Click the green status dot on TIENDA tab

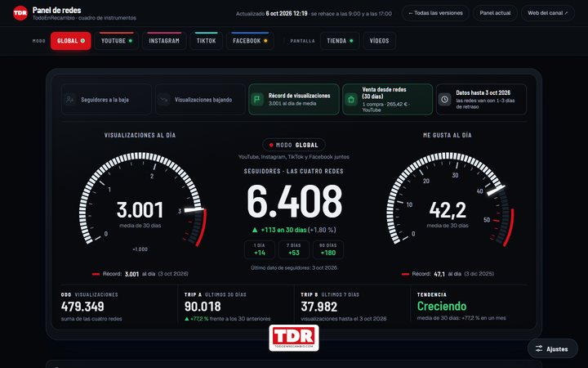click(x=351, y=41)
